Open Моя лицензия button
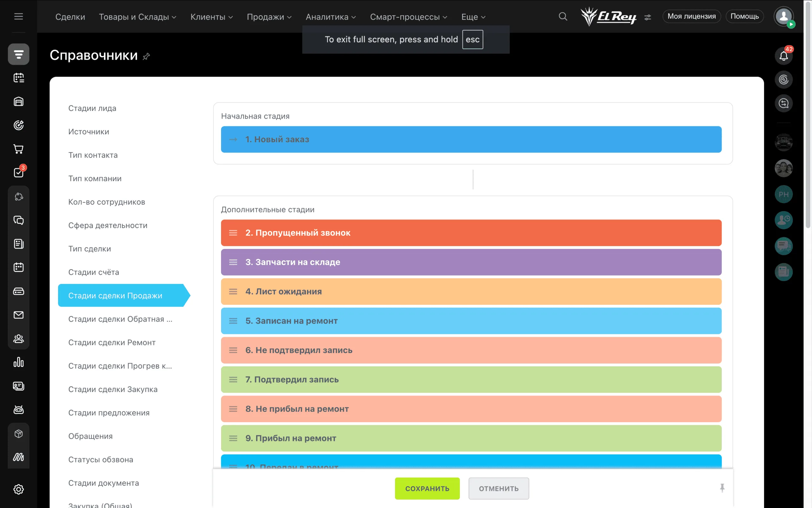The height and width of the screenshot is (508, 812). tap(691, 17)
